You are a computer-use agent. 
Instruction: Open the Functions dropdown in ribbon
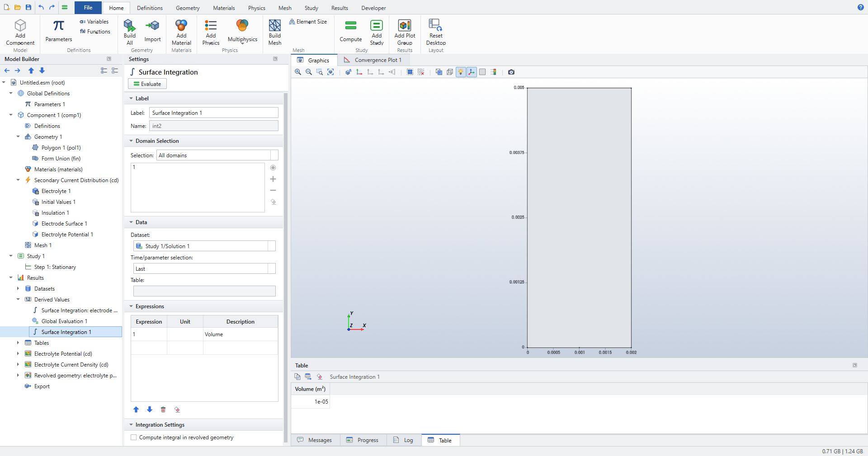95,32
